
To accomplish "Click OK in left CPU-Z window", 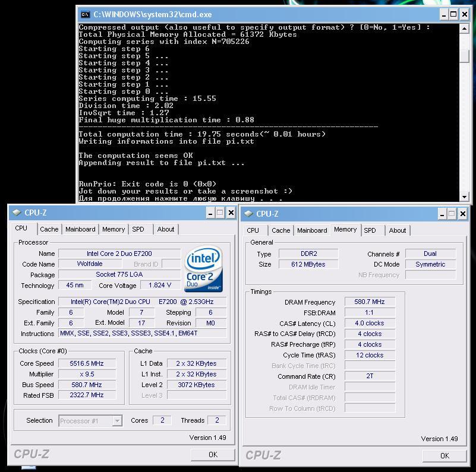I will click(x=213, y=454).
